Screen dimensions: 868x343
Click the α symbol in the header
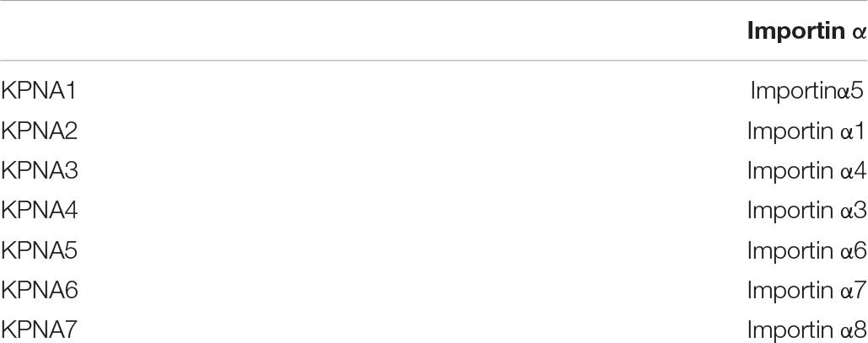(x=859, y=33)
